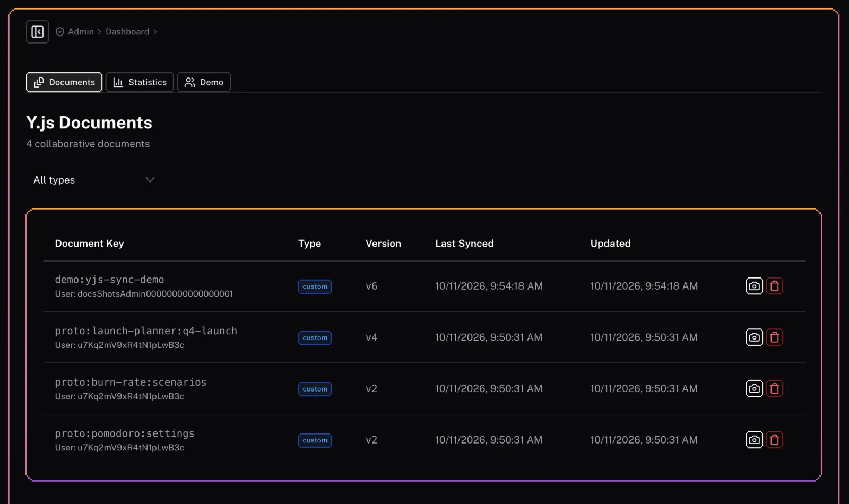Click the Document Key column header
The height and width of the screenshot is (504, 849).
pyautogui.click(x=89, y=244)
